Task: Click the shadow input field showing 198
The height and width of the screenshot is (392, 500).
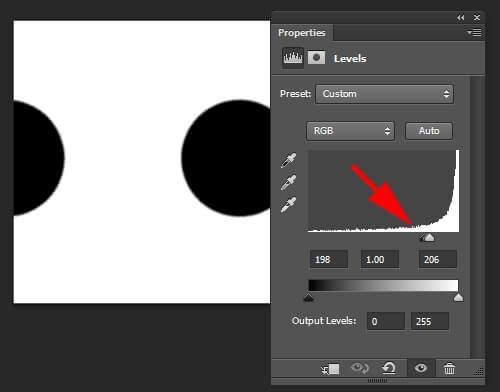Action: [x=329, y=259]
